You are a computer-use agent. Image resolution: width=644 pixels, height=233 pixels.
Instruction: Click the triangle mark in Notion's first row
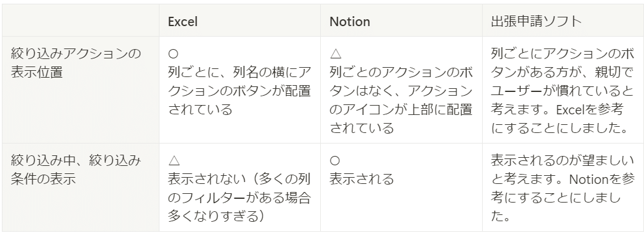point(336,53)
